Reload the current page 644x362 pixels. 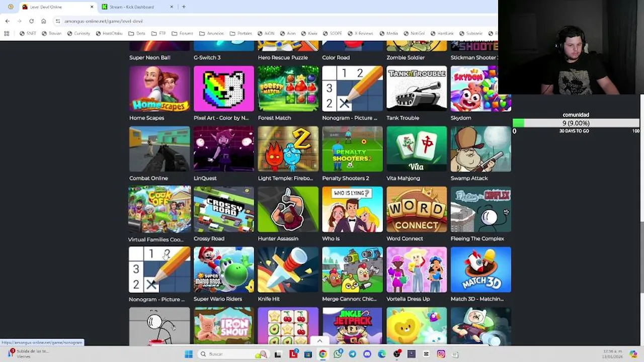pyautogui.click(x=31, y=21)
